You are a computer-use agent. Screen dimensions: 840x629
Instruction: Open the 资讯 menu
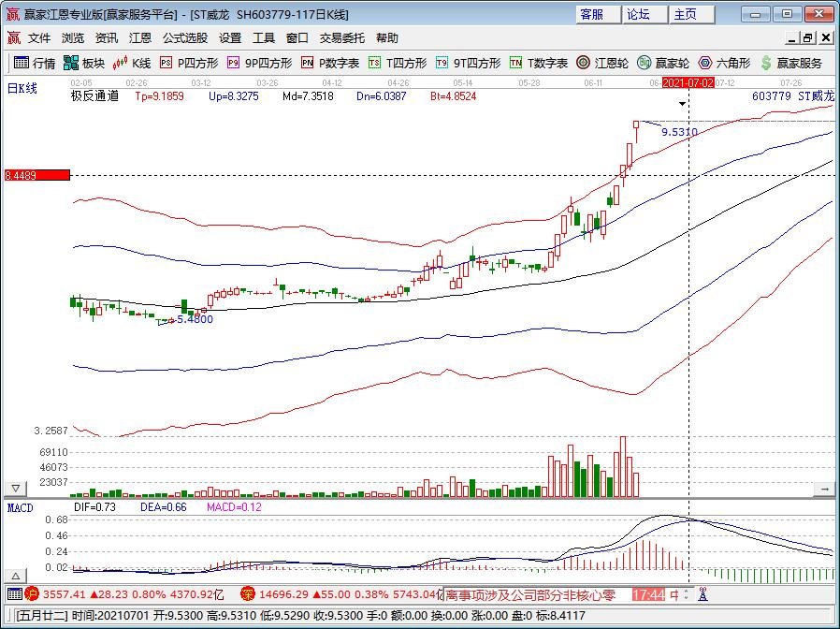point(107,38)
